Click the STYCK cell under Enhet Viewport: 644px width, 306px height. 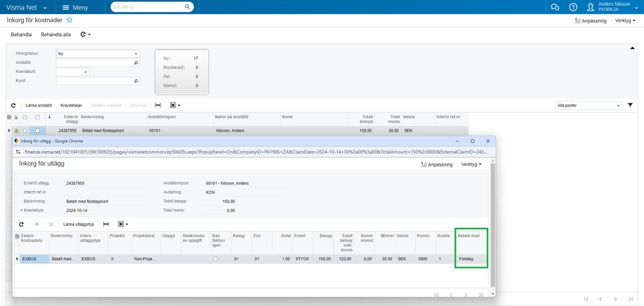(x=303, y=259)
